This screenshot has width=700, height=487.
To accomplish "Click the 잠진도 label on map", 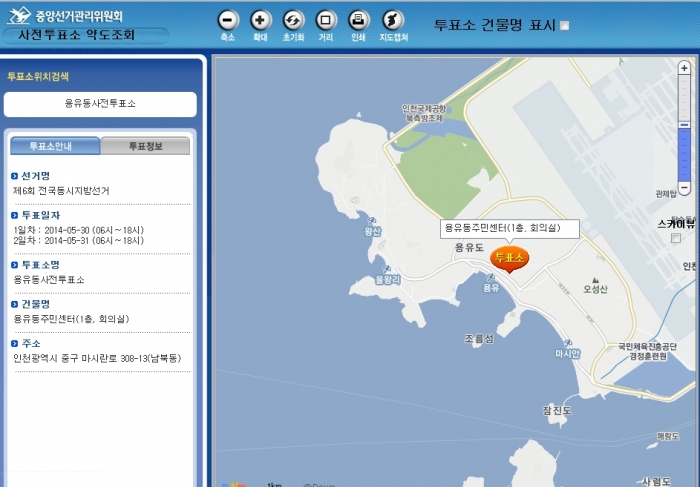I will pos(557,410).
